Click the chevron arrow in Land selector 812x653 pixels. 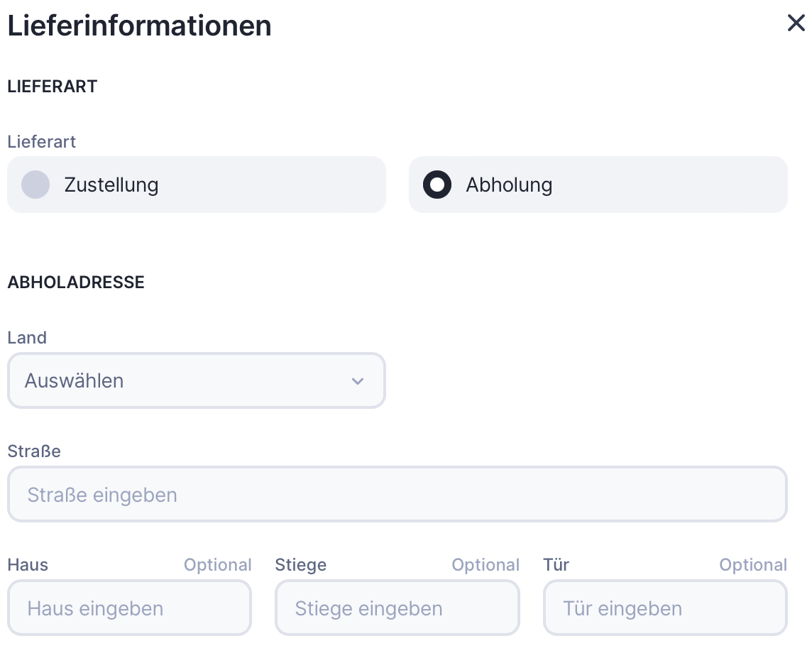358,381
